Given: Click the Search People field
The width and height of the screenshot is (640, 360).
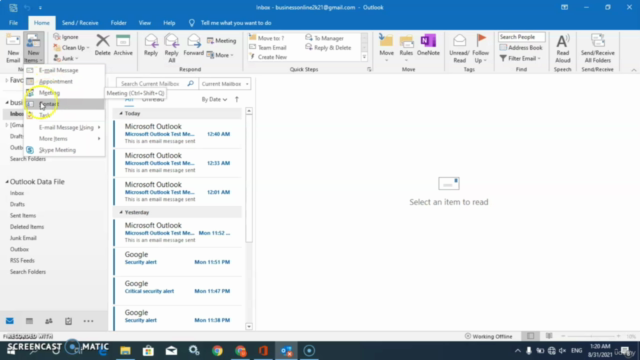Looking at the screenshot, I should pyautogui.click(x=522, y=37).
